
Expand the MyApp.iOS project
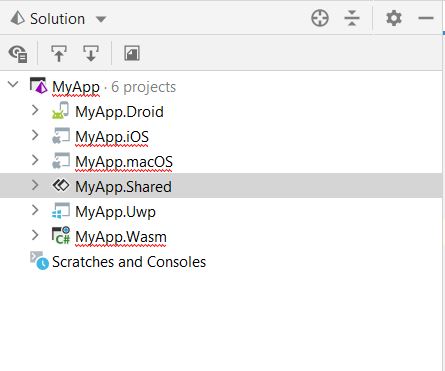(35, 135)
